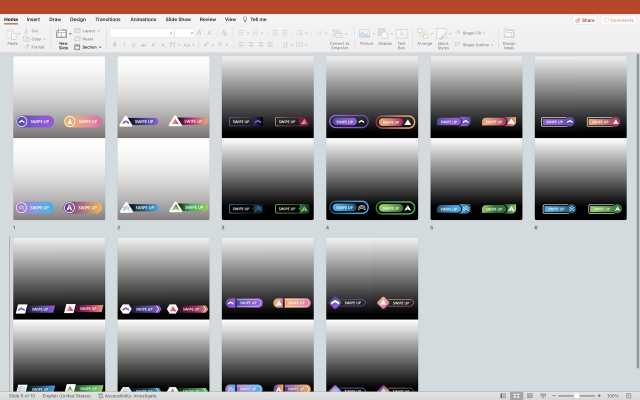Image resolution: width=640 pixels, height=400 pixels.
Task: Click the Picture insert icon
Action: coord(366,35)
